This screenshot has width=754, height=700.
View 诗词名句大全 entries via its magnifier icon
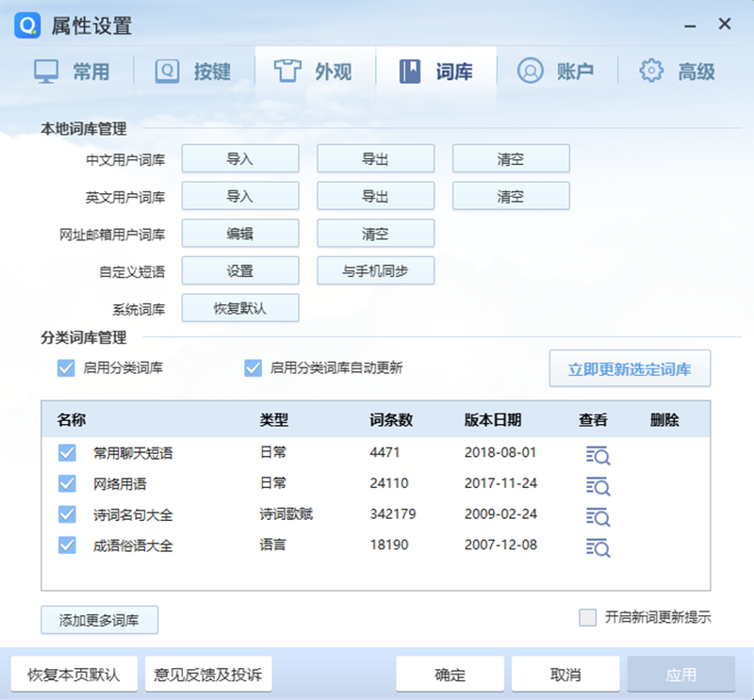pyautogui.click(x=598, y=516)
